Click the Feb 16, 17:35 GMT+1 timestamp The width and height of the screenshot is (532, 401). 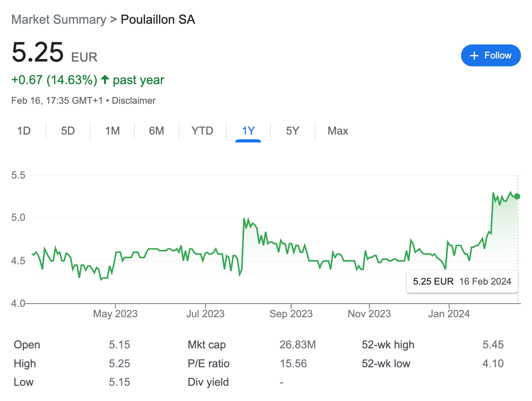[57, 101]
